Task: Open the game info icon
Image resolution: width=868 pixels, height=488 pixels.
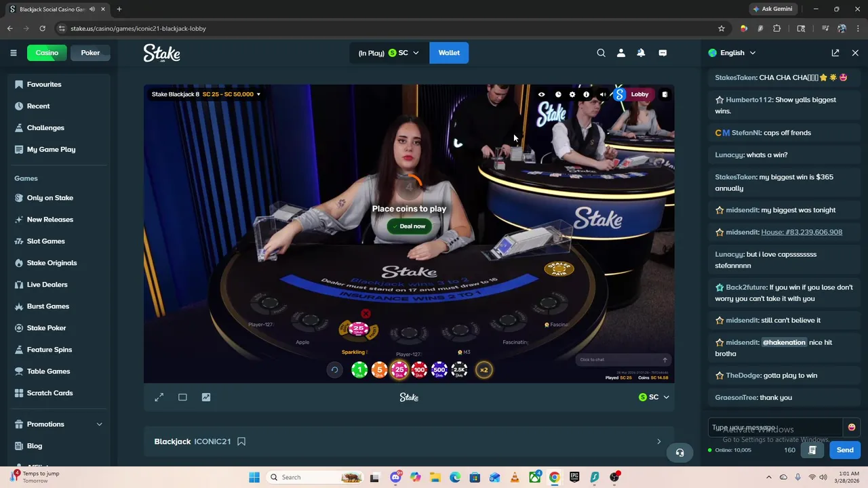Action: (587, 95)
